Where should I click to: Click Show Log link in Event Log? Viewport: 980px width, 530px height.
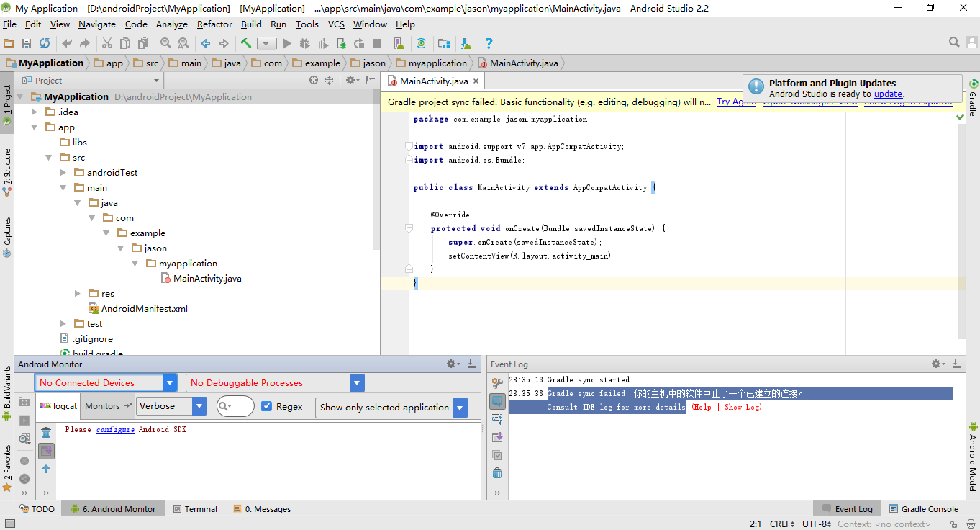pyautogui.click(x=741, y=407)
